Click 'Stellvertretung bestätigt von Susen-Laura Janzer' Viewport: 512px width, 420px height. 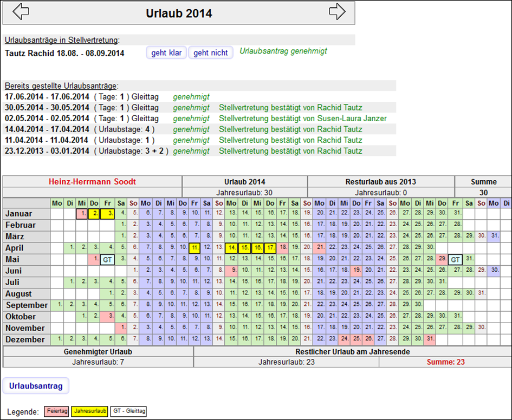click(x=303, y=119)
